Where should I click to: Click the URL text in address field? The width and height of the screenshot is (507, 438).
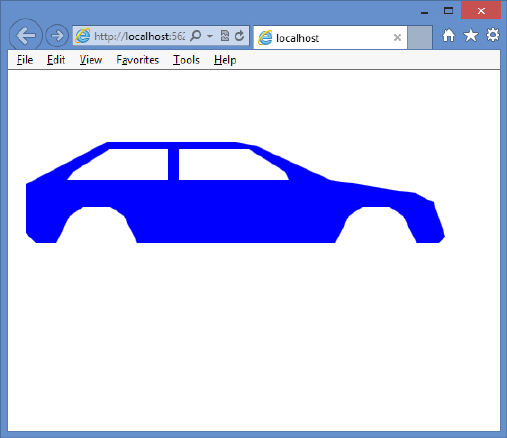point(140,36)
